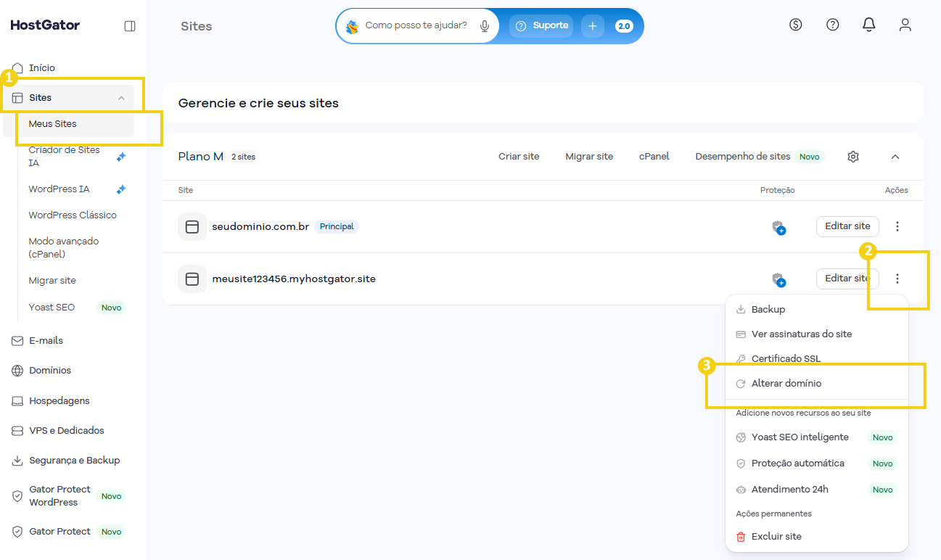Click Desempenho de sites link
941x560 pixels.
pos(743,157)
